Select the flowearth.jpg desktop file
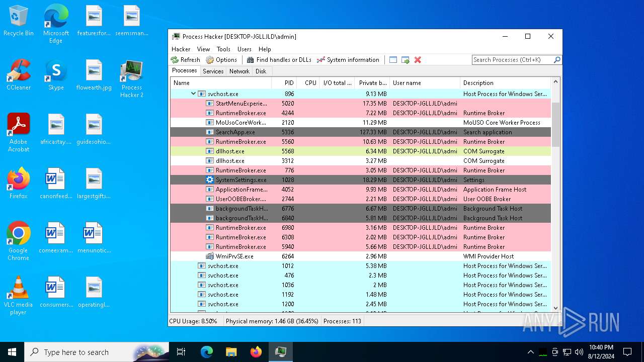This screenshot has width=644, height=362. 94,75
